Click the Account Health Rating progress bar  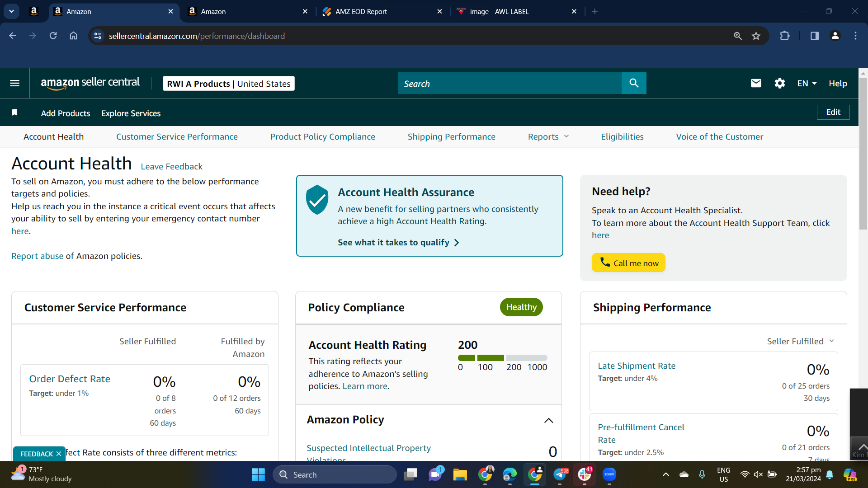[x=502, y=358]
